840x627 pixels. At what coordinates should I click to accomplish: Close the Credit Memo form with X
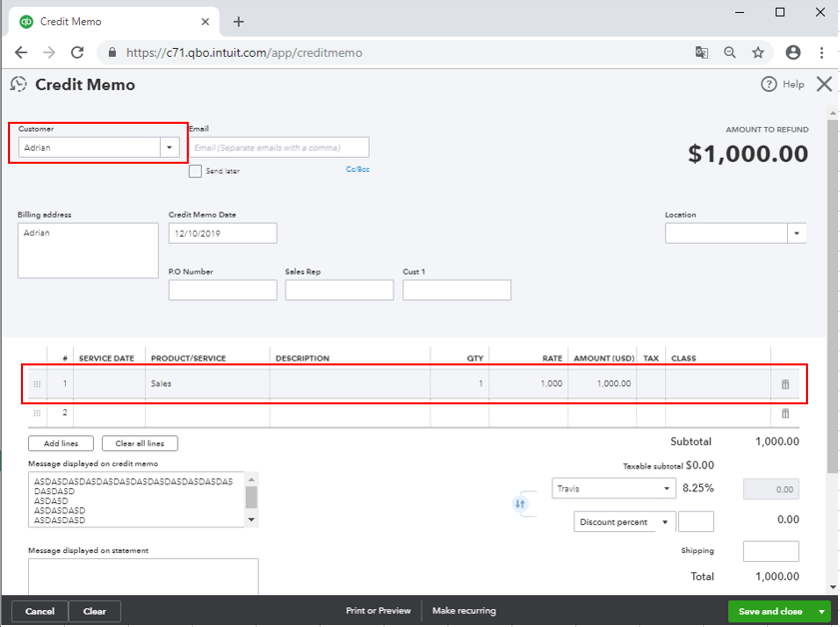(824, 84)
